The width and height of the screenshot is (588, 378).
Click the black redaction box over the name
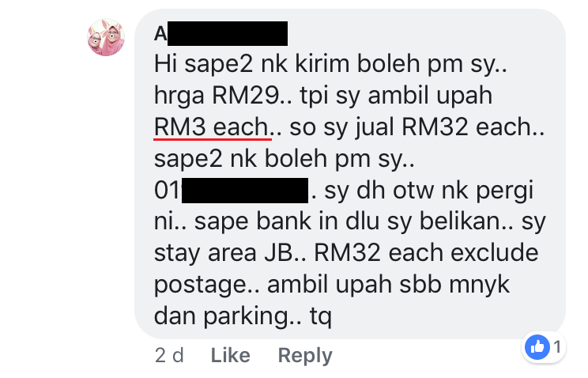click(228, 33)
